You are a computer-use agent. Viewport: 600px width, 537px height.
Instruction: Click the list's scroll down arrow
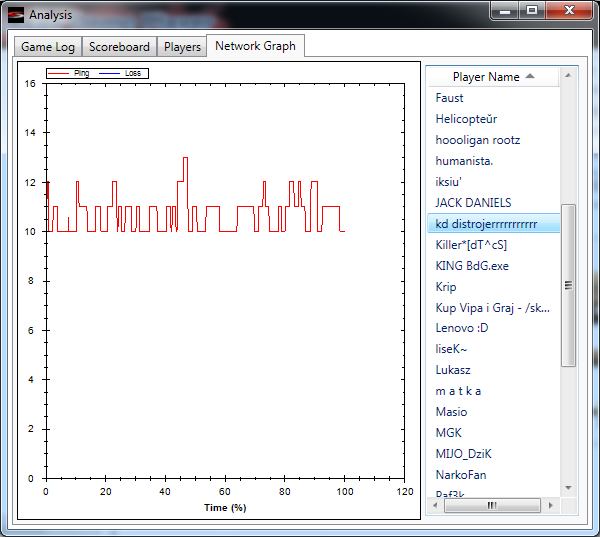point(568,488)
